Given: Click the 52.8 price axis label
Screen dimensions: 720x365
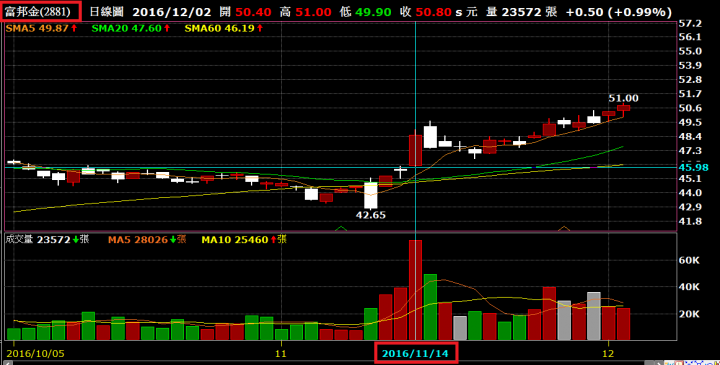Looking at the screenshot, I should 690,79.
